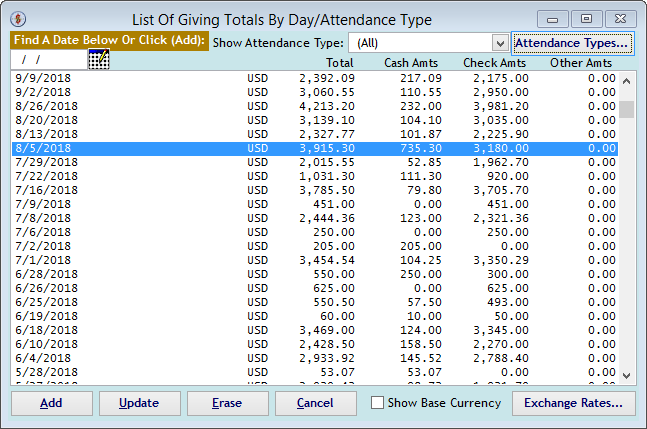This screenshot has width=647, height=429.
Task: Select the 5/28/2018 row
Action: (x=314, y=373)
